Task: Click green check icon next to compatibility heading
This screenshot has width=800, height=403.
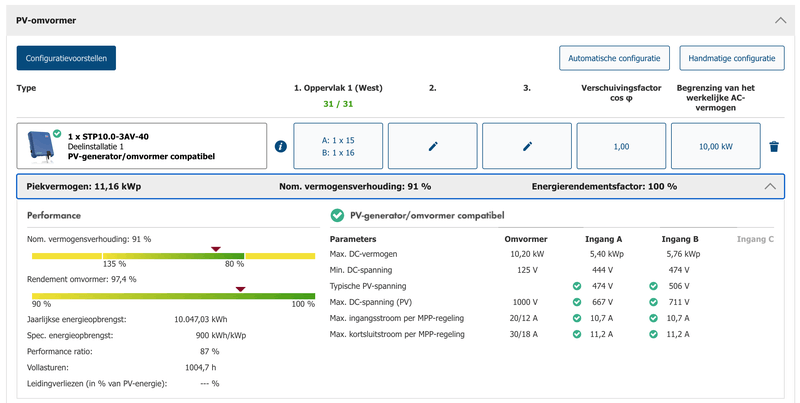Action: (337, 215)
